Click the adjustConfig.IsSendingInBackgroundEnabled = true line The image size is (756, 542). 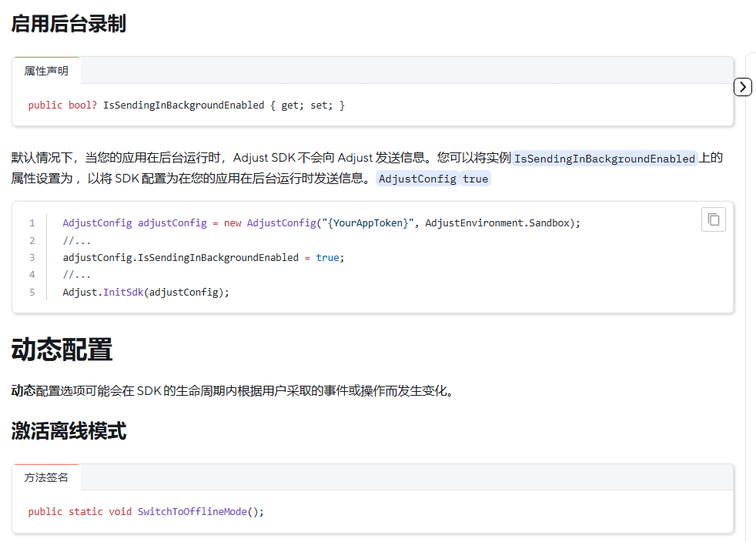pos(203,257)
